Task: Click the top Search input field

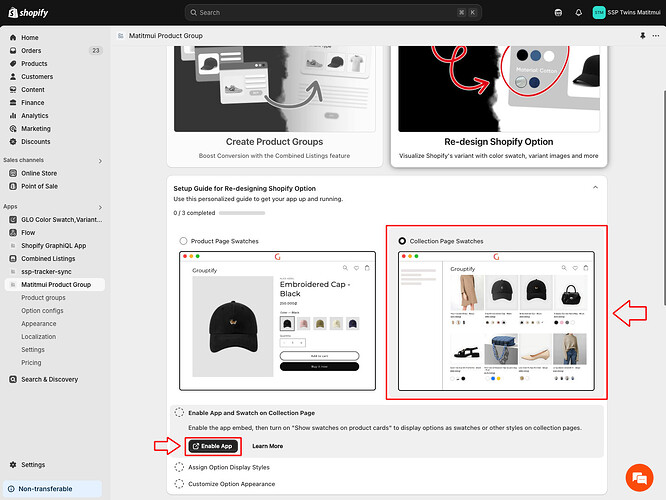Action: pyautogui.click(x=333, y=13)
